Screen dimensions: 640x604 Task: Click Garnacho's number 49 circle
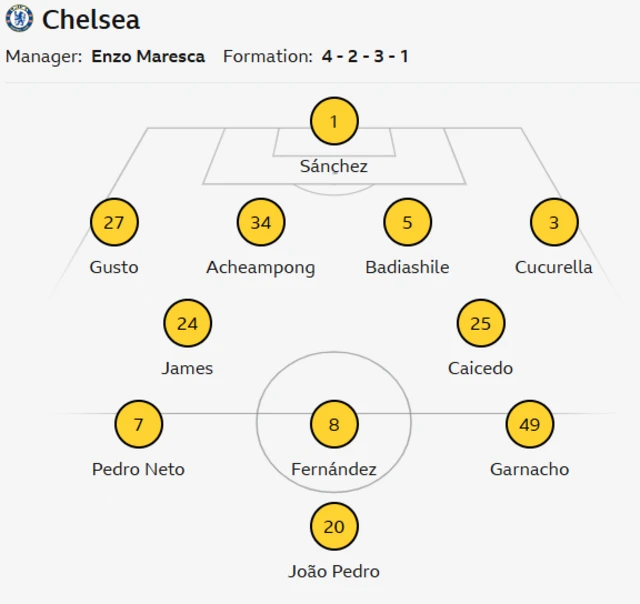tap(530, 424)
